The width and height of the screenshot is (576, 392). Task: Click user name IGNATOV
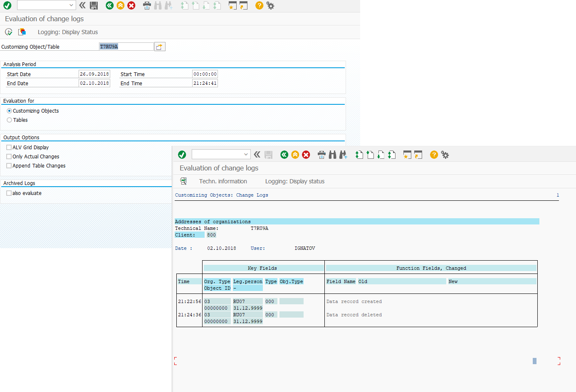305,249
